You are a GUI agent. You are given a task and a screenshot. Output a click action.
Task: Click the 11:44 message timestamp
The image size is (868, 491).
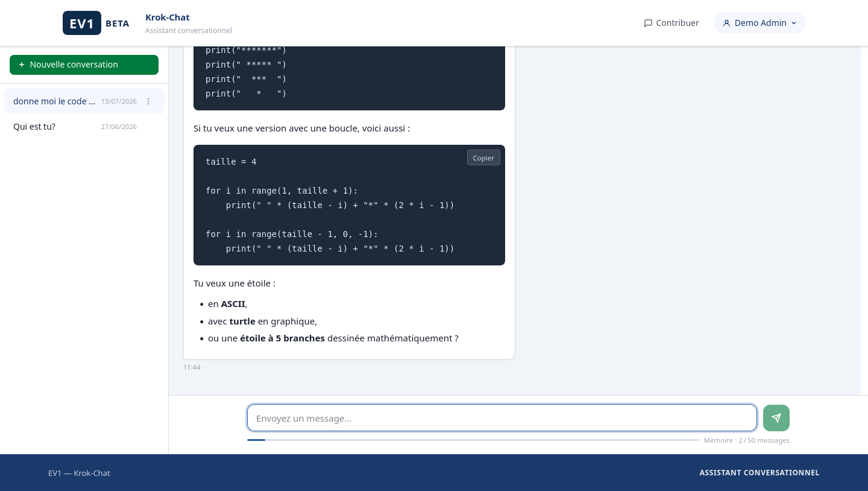pos(192,367)
